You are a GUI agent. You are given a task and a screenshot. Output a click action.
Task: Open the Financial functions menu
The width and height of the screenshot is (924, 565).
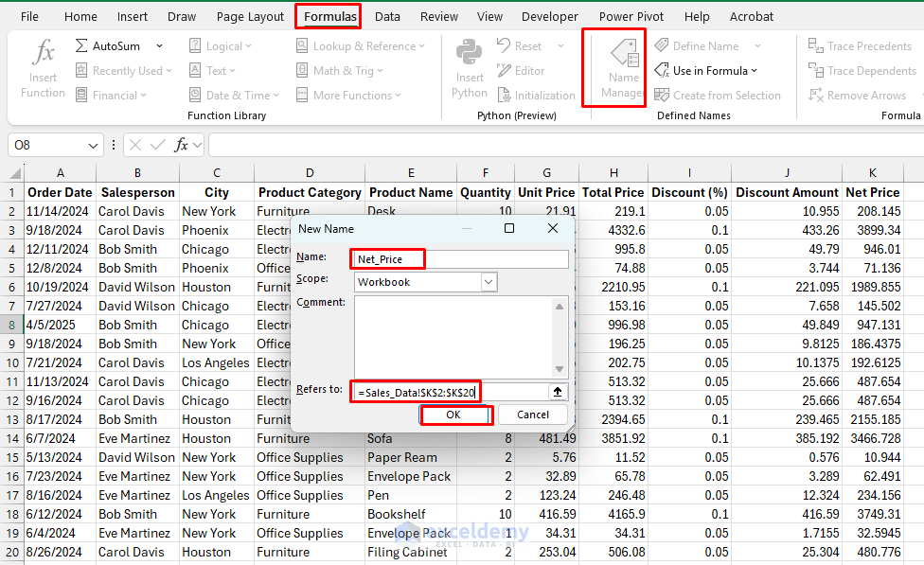112,96
